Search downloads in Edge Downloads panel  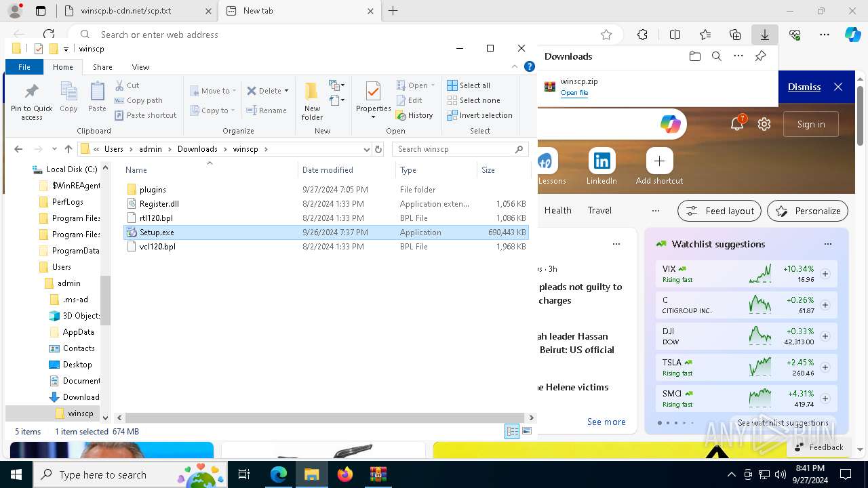tap(716, 56)
